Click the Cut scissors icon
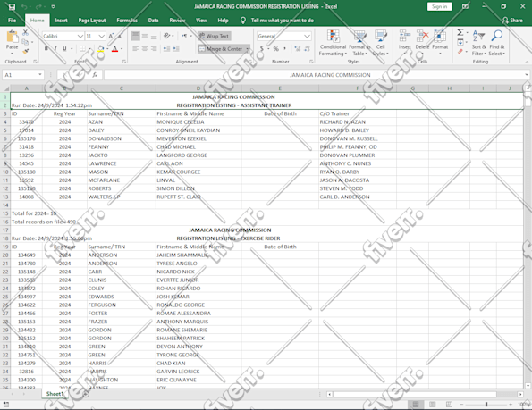 (25, 33)
